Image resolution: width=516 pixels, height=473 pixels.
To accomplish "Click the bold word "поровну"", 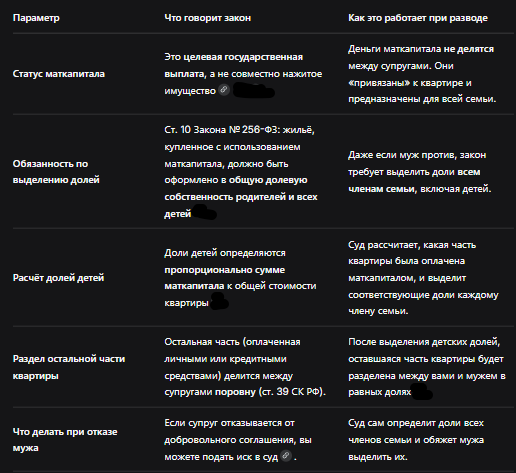I will point(235,392).
